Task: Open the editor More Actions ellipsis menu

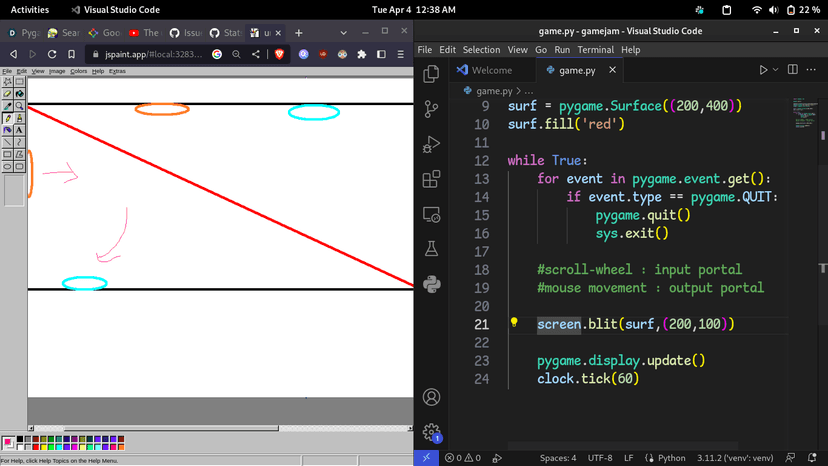Action: click(811, 70)
